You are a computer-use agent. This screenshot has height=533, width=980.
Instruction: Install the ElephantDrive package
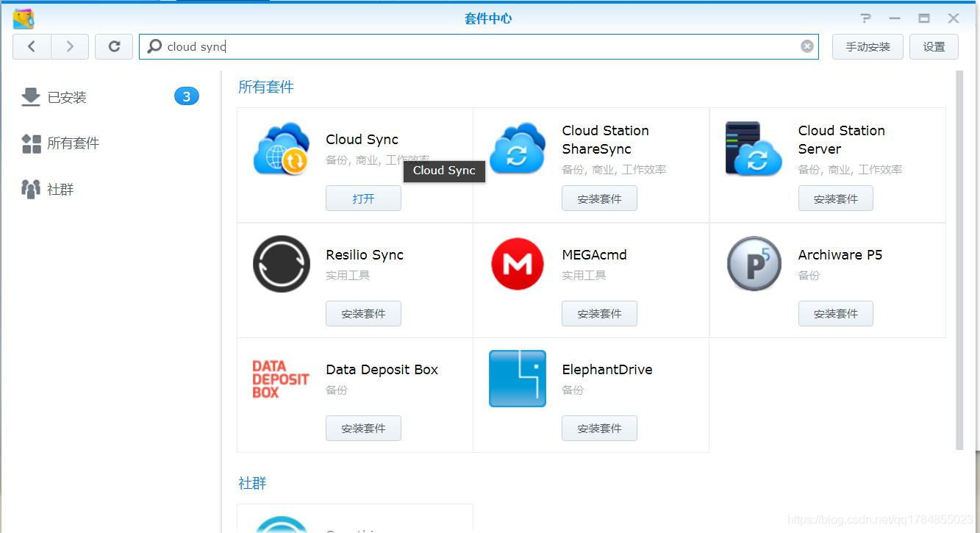[x=599, y=428]
